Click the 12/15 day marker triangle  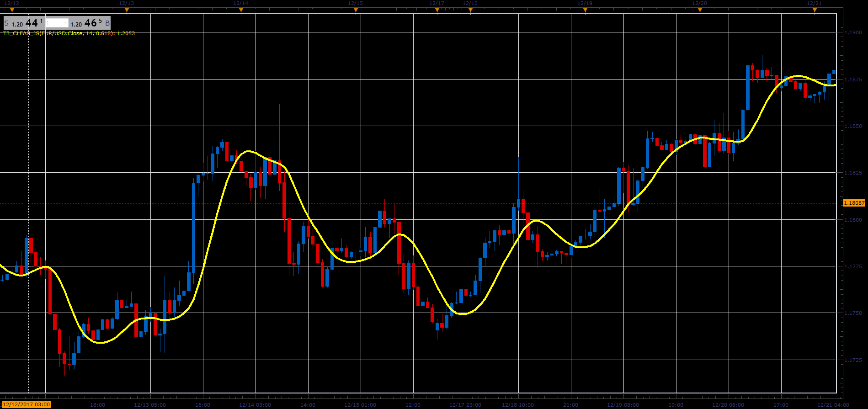click(356, 10)
